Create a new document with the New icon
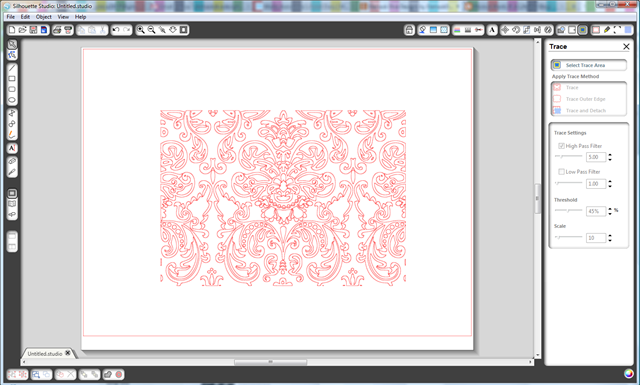This screenshot has height=385, width=640. (x=12, y=30)
